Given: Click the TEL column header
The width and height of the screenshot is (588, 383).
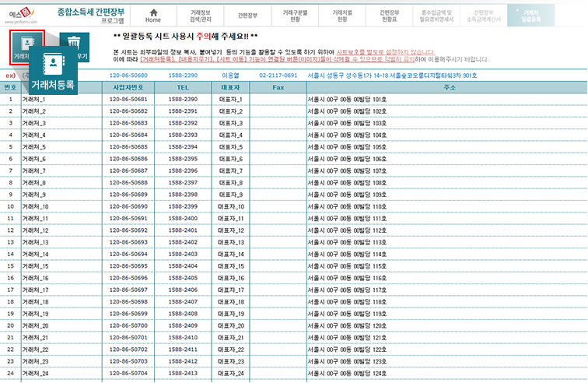Looking at the screenshot, I should [183, 87].
